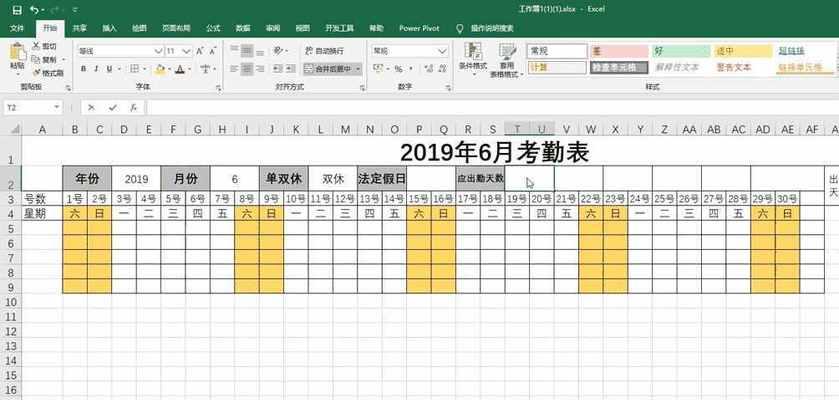839x400 pixels.
Task: Click the Insert Function fx icon
Action: point(133,107)
